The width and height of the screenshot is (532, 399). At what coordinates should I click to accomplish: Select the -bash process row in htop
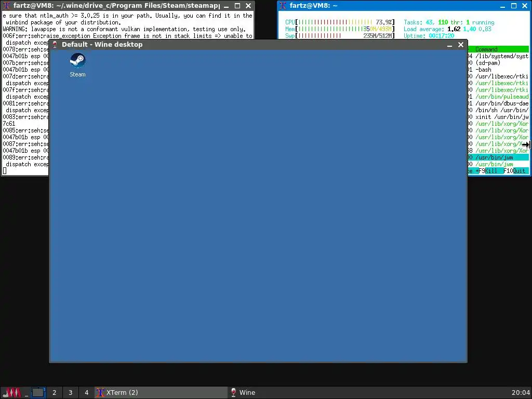tap(498, 70)
